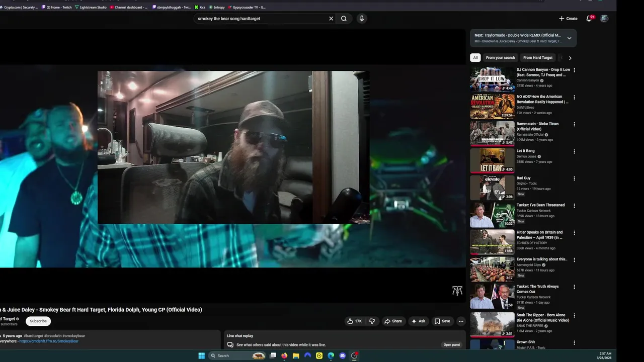Open Microsoft Edge from taskbar
The width and height of the screenshot is (644, 362).
(331, 355)
